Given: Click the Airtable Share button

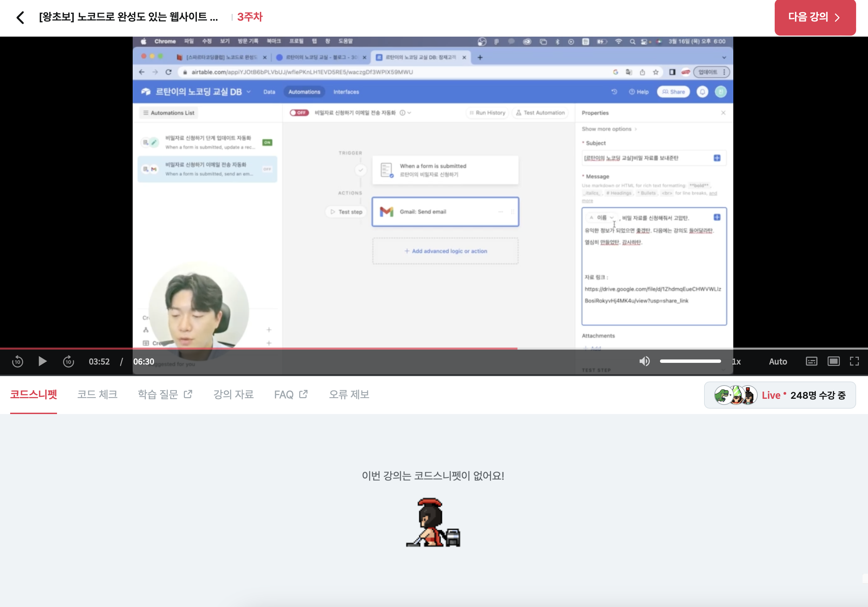Looking at the screenshot, I should [x=673, y=92].
